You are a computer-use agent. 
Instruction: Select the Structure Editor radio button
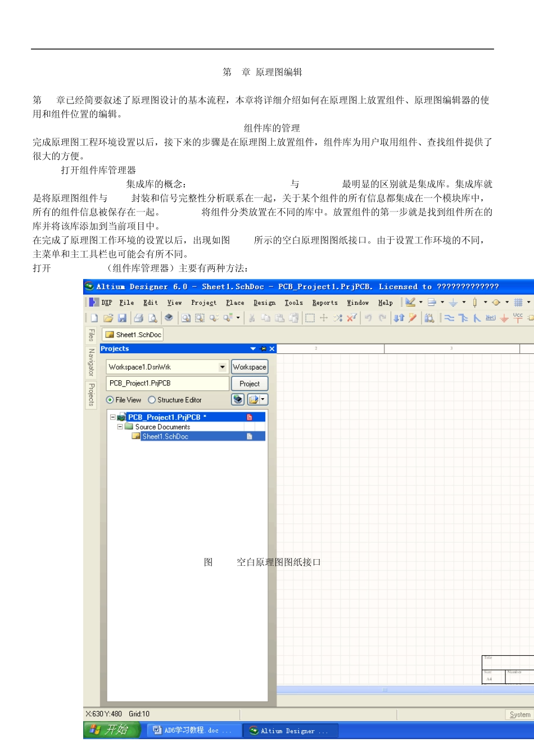pyautogui.click(x=152, y=400)
